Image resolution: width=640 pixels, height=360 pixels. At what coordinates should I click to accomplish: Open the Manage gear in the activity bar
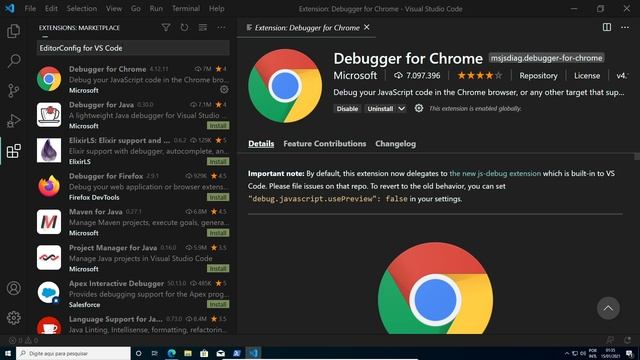pyautogui.click(x=13, y=318)
